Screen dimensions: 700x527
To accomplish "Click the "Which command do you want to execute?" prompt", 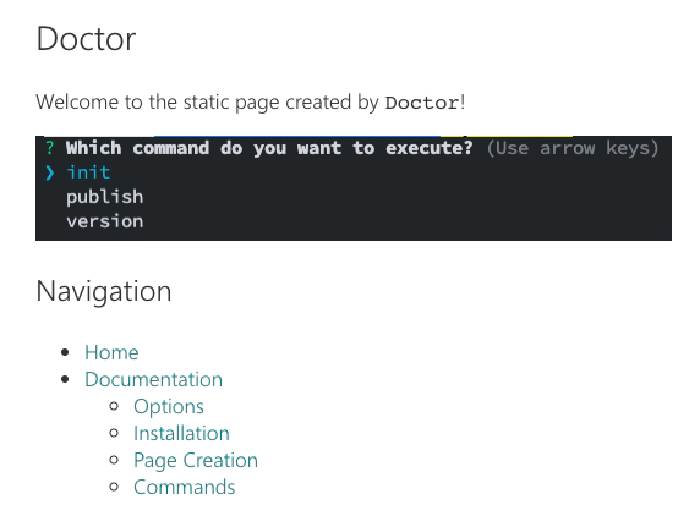I will tap(269, 148).
